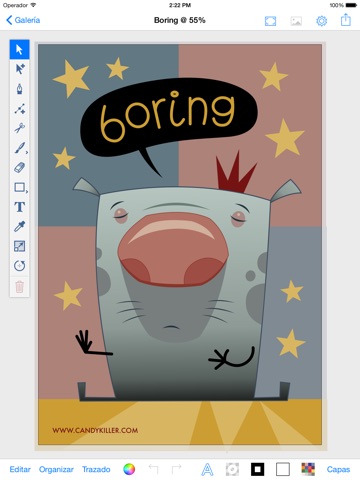Tap the Wi-Fi icon in status bar
The image size is (360, 480).
tap(33, 5)
